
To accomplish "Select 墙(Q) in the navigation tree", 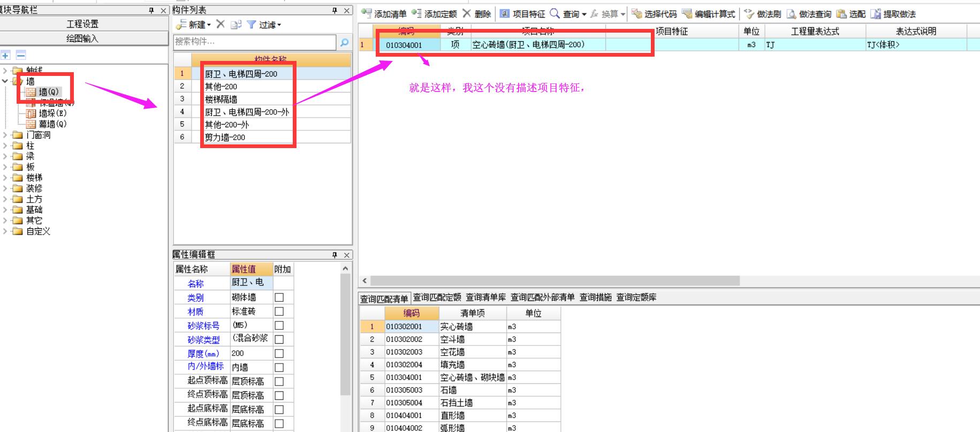I will pos(49,92).
